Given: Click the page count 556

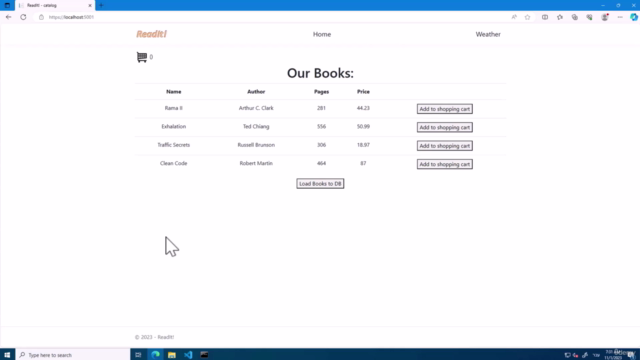Looking at the screenshot, I should pyautogui.click(x=321, y=127).
